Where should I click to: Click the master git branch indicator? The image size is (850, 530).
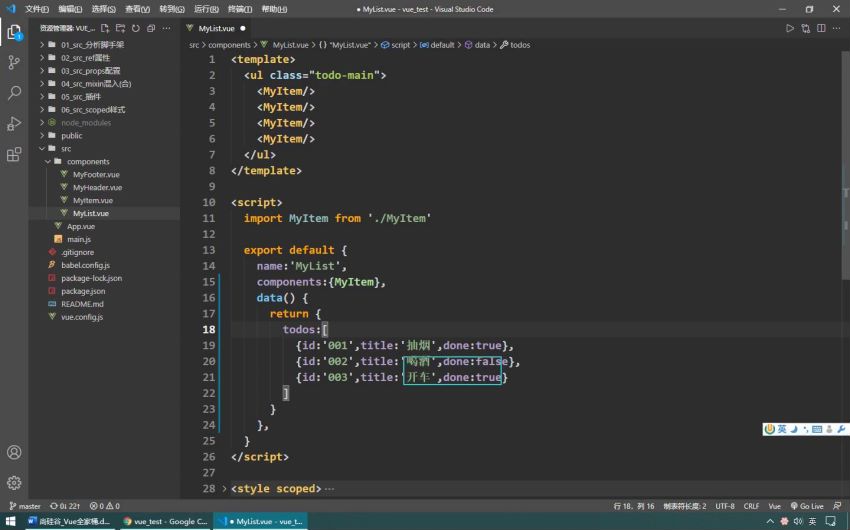(25, 506)
